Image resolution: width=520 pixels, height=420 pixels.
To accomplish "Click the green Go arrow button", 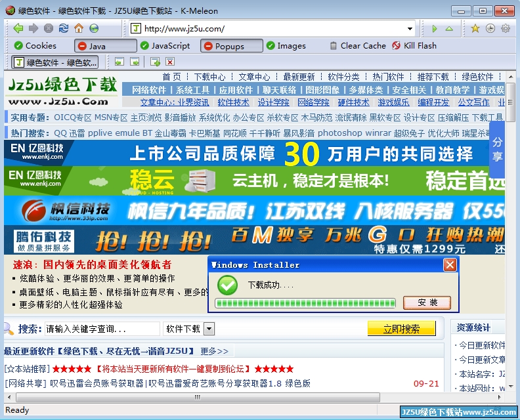I will tap(435, 29).
